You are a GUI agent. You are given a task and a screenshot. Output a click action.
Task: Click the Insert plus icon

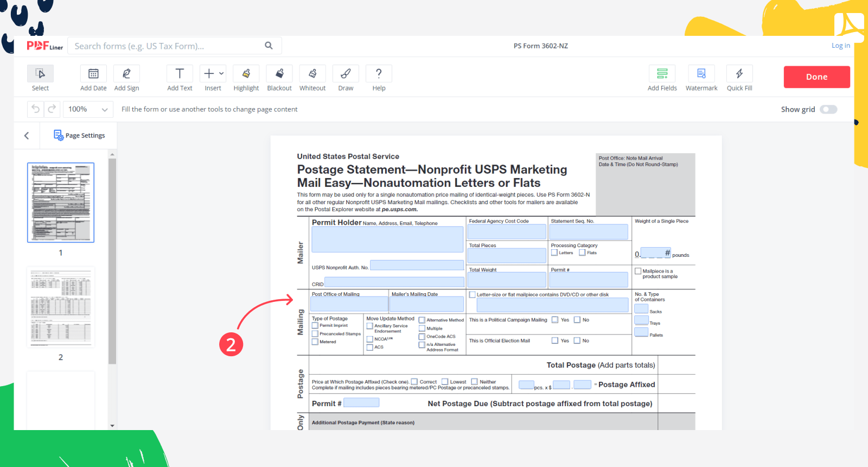pyautogui.click(x=209, y=73)
